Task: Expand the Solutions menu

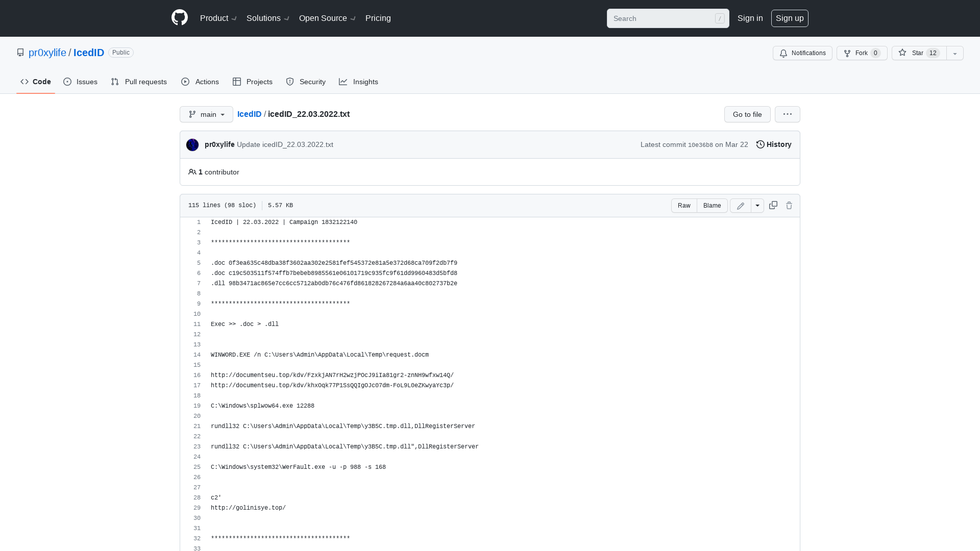Action: click(268, 18)
